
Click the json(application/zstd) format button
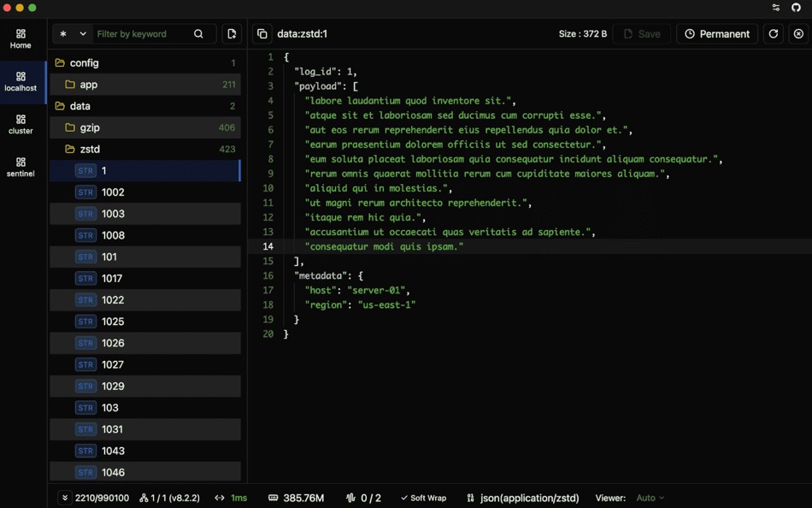pyautogui.click(x=522, y=498)
